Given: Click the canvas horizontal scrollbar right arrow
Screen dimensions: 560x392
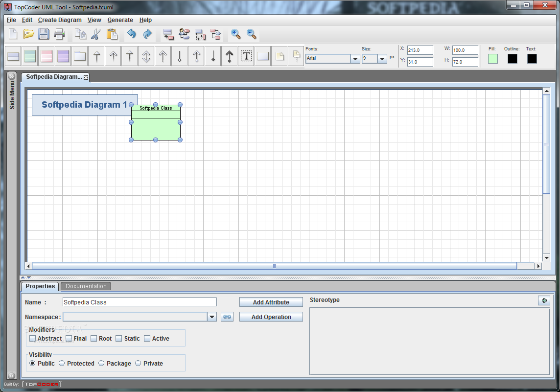Looking at the screenshot, I should click(x=538, y=266).
